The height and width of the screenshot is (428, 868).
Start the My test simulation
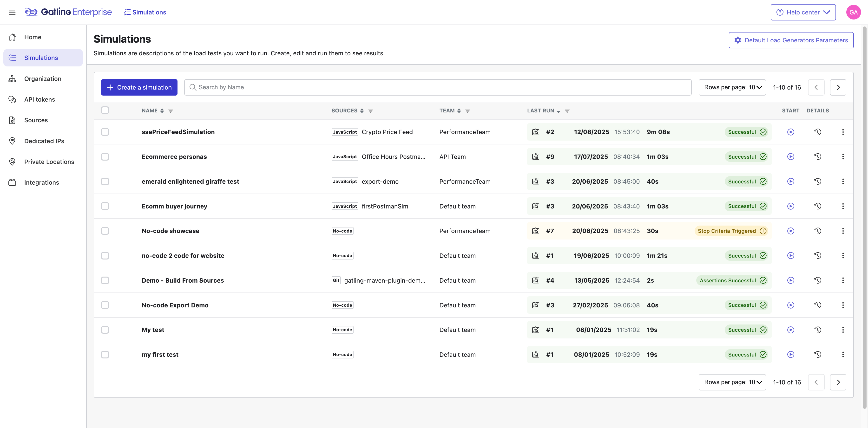click(x=790, y=330)
